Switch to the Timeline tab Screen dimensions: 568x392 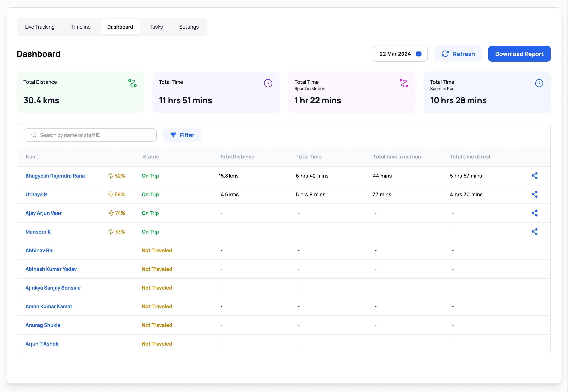(81, 27)
